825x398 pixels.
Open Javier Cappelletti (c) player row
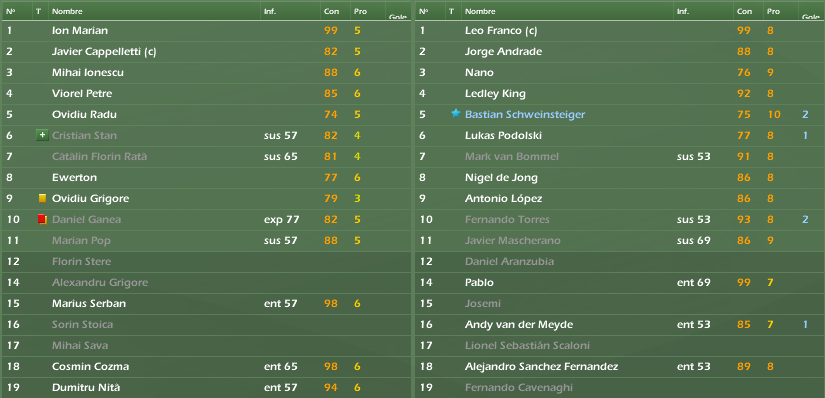206,52
